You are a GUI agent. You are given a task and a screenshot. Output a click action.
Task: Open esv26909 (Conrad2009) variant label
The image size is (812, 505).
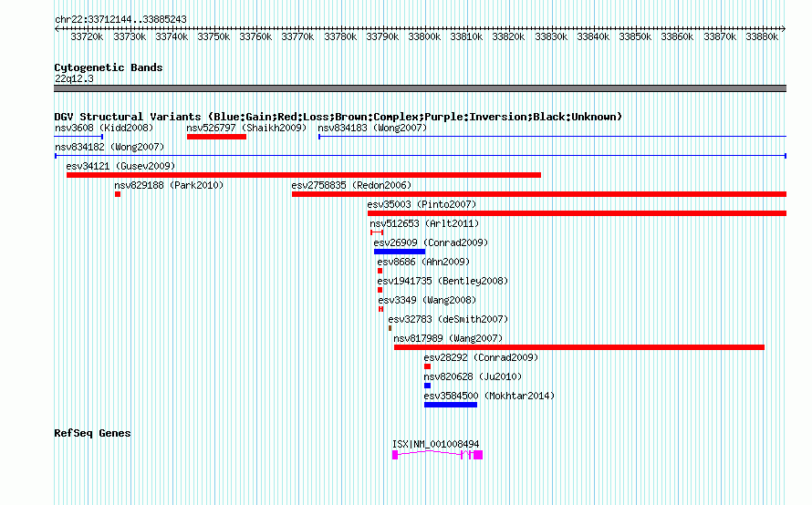click(431, 242)
